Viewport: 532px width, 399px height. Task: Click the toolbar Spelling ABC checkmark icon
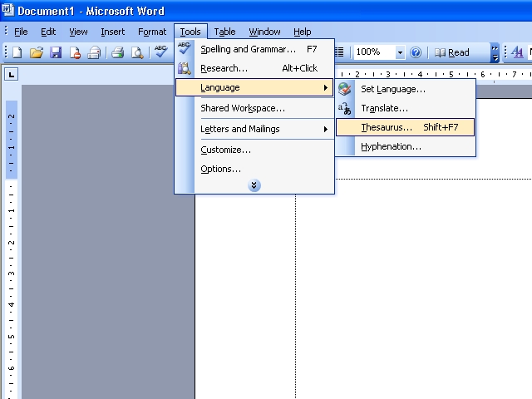tap(160, 52)
